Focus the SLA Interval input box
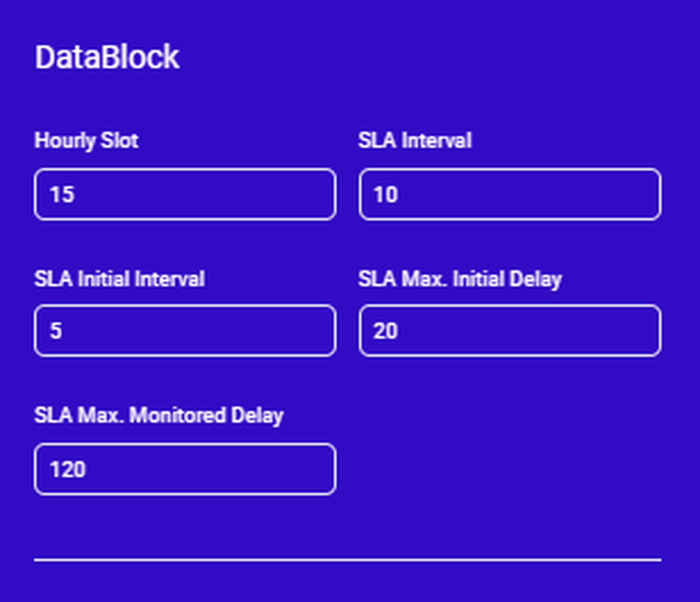This screenshot has width=700, height=602. coord(510,194)
